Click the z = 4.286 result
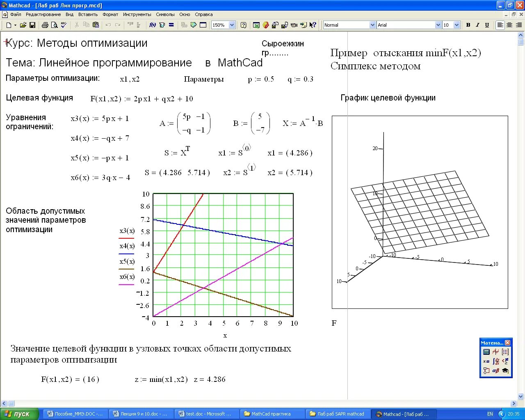Screen dimensions: 525x420 click(210, 379)
